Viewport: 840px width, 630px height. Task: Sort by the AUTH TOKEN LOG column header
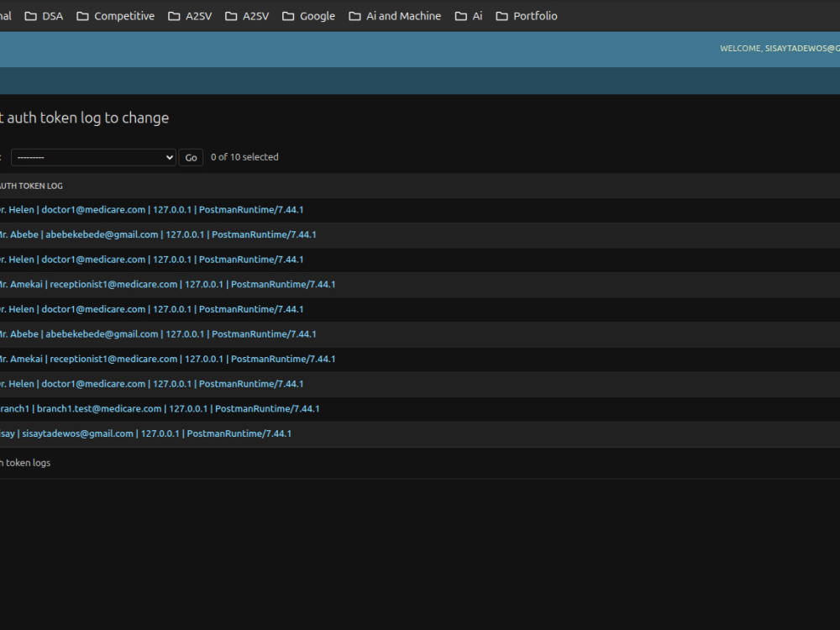click(x=31, y=186)
